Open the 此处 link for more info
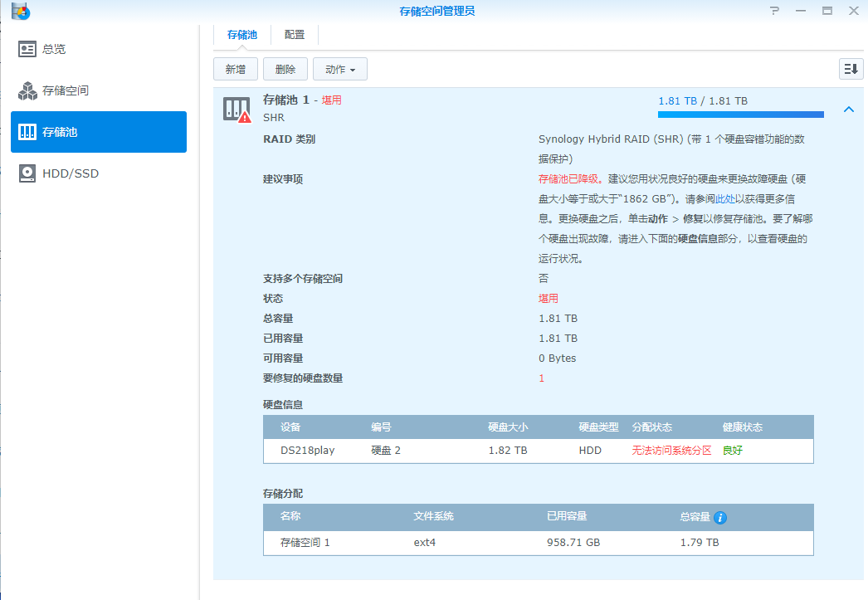 coord(725,198)
